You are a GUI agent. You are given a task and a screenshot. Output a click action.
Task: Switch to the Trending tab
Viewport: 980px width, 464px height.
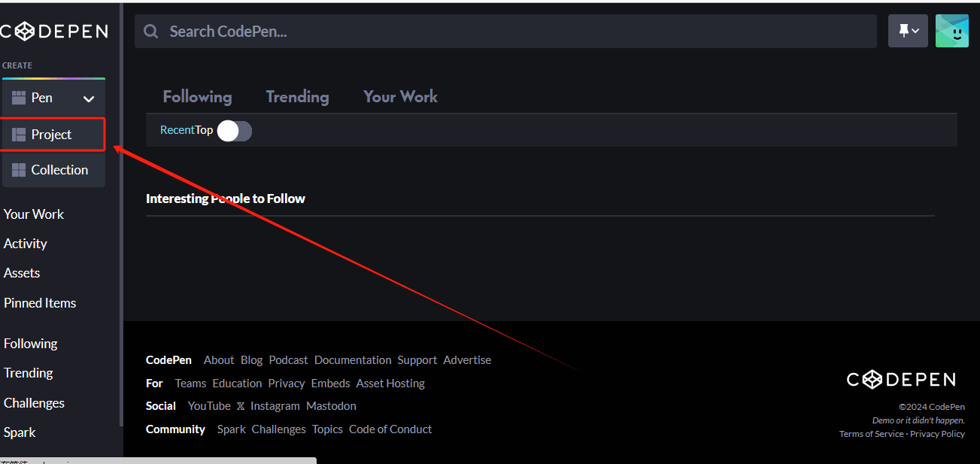click(x=297, y=96)
